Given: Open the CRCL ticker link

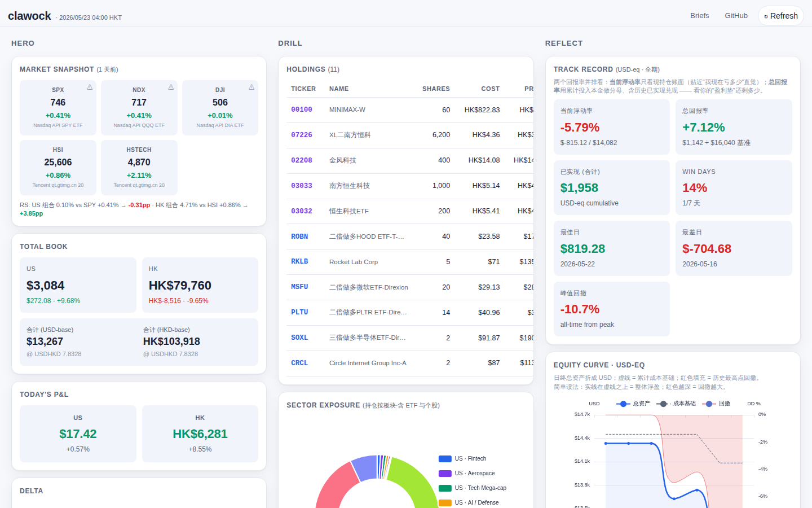Looking at the screenshot, I should (x=299, y=363).
